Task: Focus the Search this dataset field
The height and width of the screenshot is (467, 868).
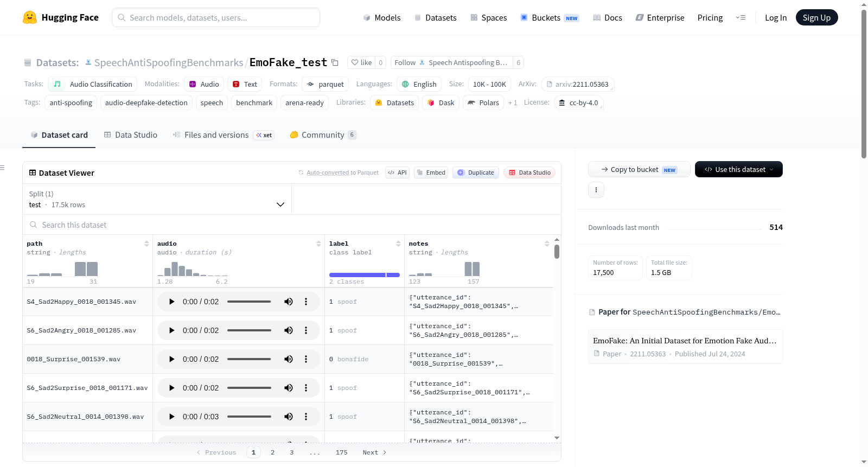Action: click(x=292, y=225)
